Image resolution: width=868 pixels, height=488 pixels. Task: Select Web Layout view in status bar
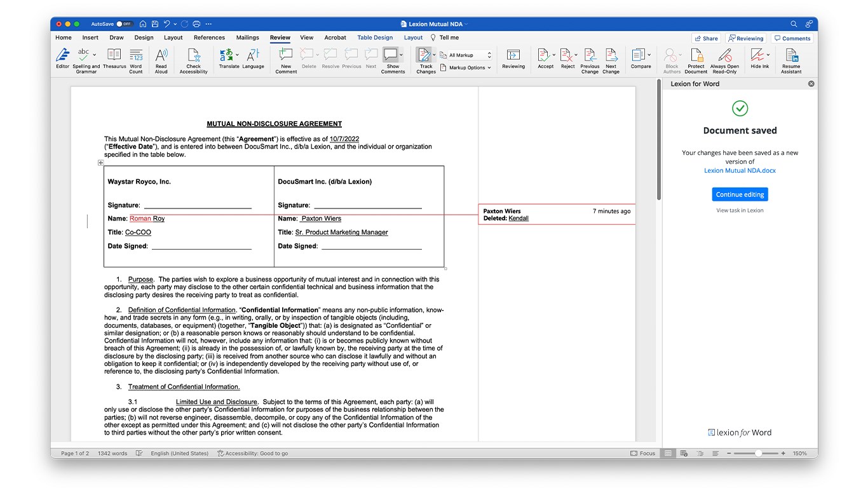point(684,453)
